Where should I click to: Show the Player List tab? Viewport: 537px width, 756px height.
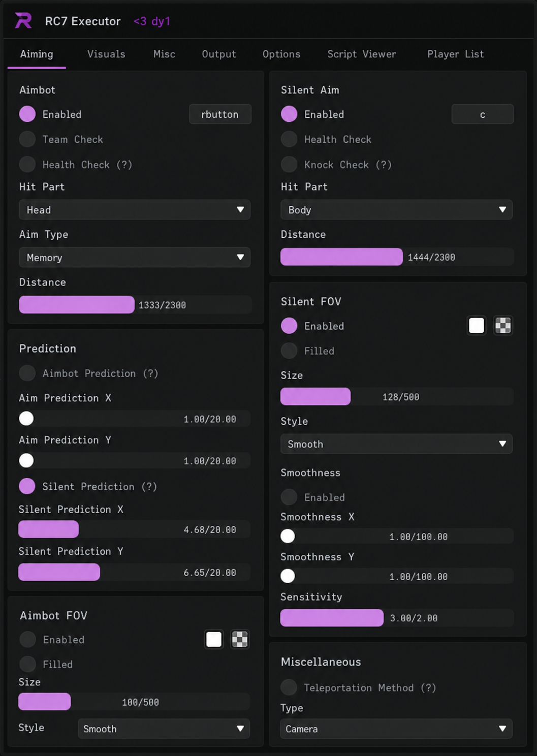456,54
